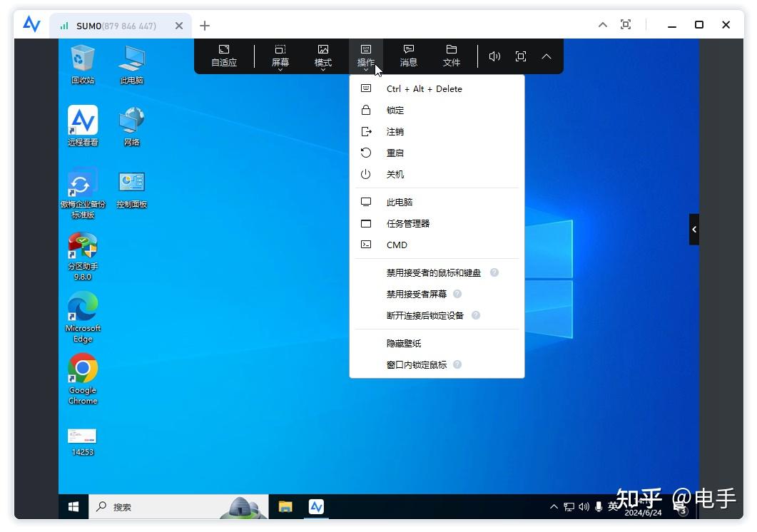Click 隐藏壁纸 to hide wallpaper

click(x=402, y=343)
